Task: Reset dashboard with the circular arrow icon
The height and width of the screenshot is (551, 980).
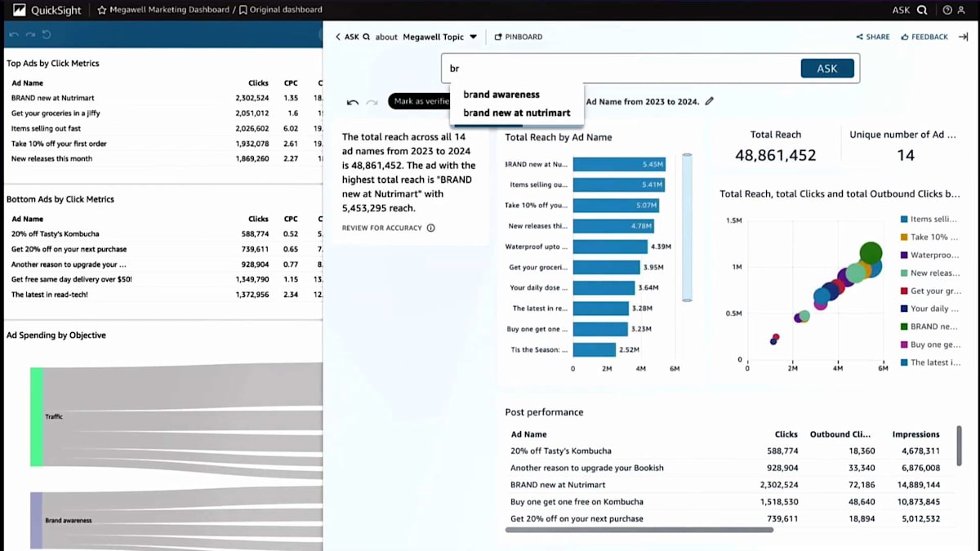Action: [47, 34]
